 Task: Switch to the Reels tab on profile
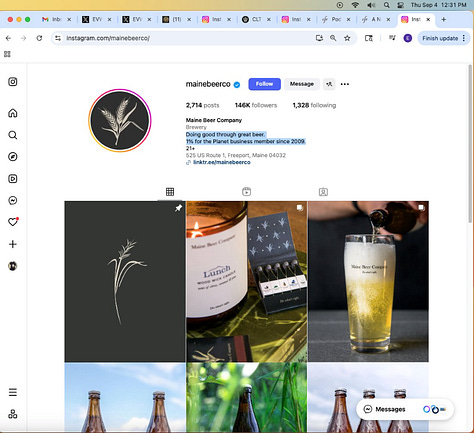click(x=246, y=192)
